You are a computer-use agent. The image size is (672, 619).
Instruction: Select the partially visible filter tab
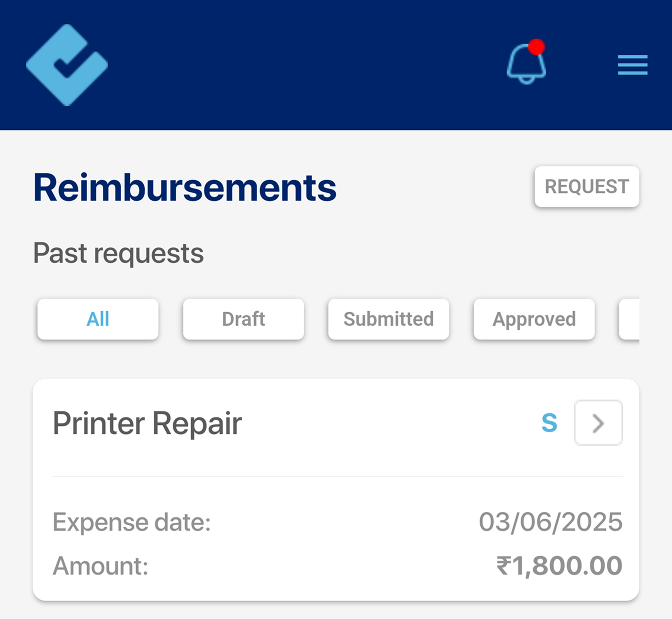click(x=630, y=319)
